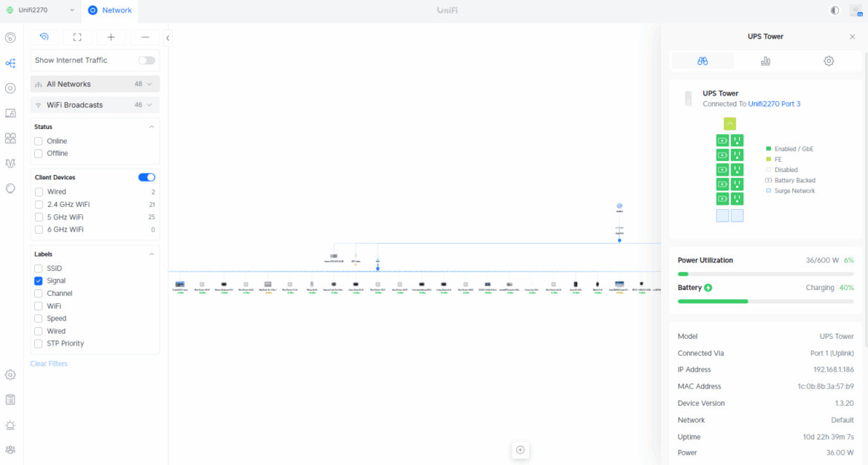Check the Online status checkbox
868x465 pixels.
39,141
